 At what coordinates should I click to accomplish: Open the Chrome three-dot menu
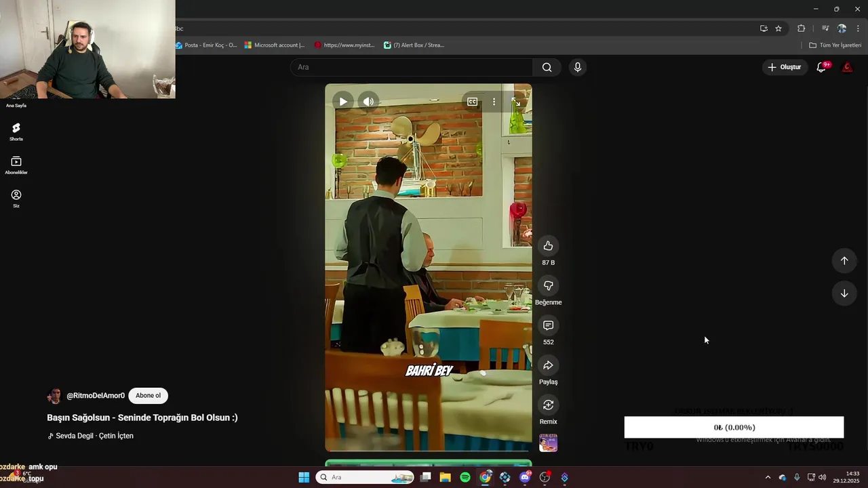coord(858,28)
